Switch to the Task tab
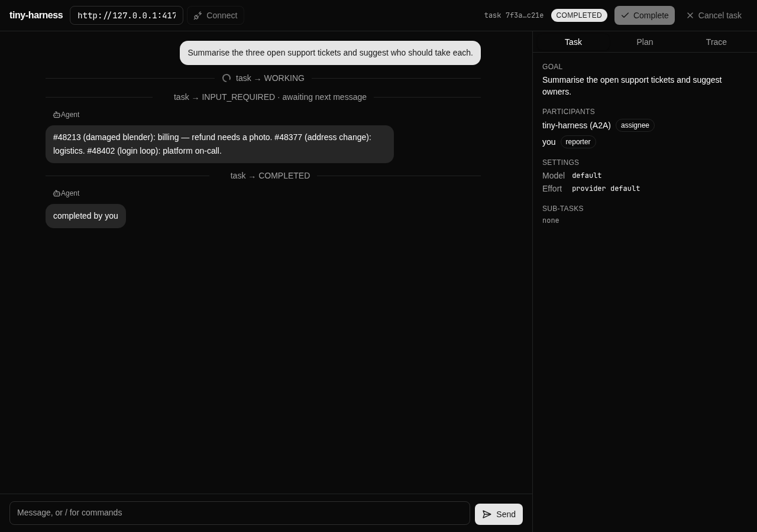Screen dimensions: 757x532 coord(573,42)
